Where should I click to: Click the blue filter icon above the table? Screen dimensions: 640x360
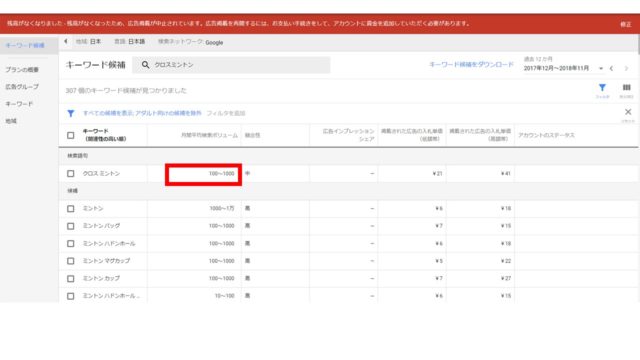tap(602, 87)
